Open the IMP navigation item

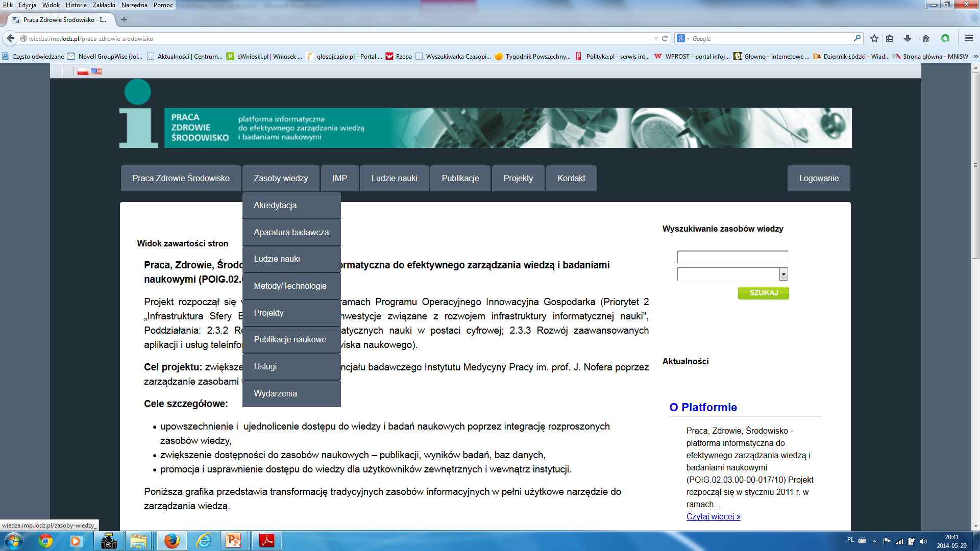pyautogui.click(x=339, y=178)
